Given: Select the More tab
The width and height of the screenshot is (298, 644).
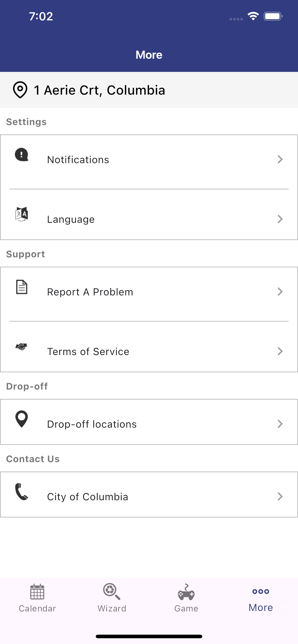Looking at the screenshot, I should click(x=261, y=598).
